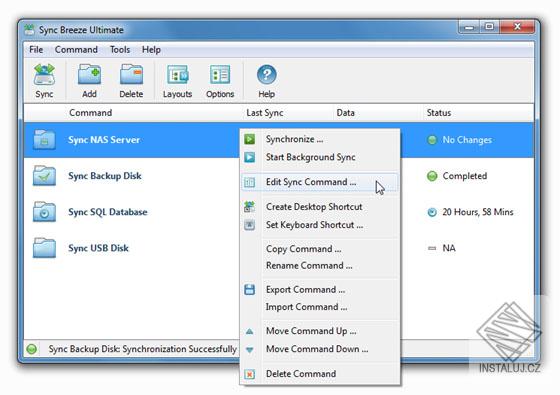Click the Command column header
Image resolution: width=560 pixels, height=395 pixels.
91,113
